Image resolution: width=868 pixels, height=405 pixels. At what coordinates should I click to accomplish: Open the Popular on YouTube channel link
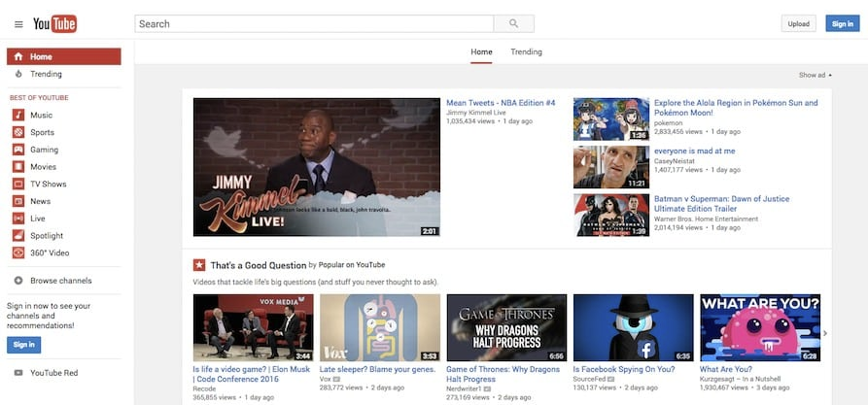352,265
